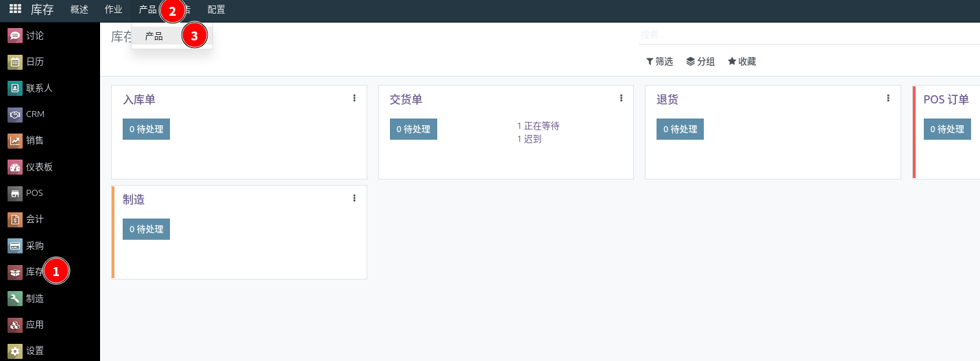Viewport: 980px width, 361px height.
Task: Open the 讨论 app icon
Action: (15, 36)
